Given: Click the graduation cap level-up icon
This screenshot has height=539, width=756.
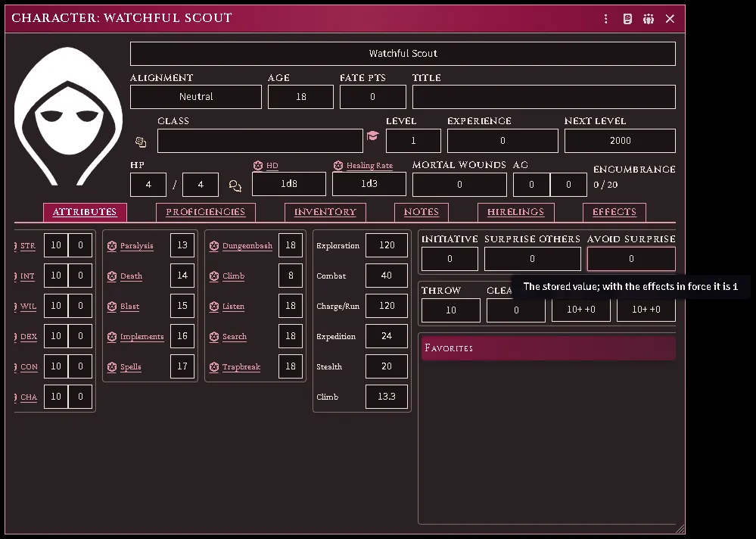Looking at the screenshot, I should (x=372, y=136).
